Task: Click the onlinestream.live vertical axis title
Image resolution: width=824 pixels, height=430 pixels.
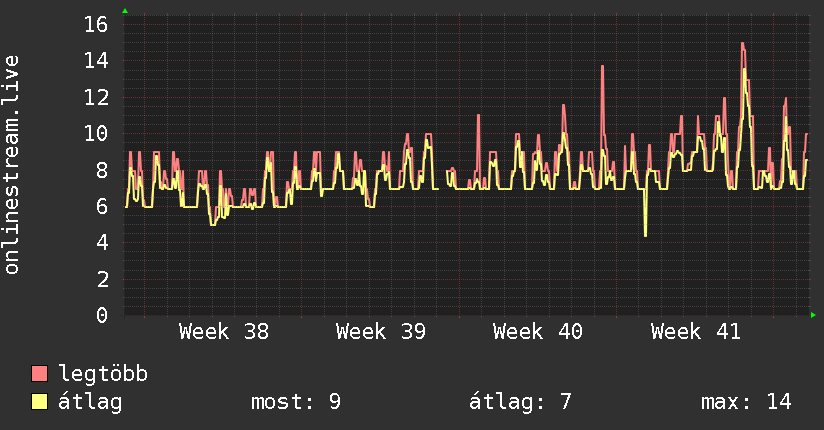Action: click(x=12, y=165)
